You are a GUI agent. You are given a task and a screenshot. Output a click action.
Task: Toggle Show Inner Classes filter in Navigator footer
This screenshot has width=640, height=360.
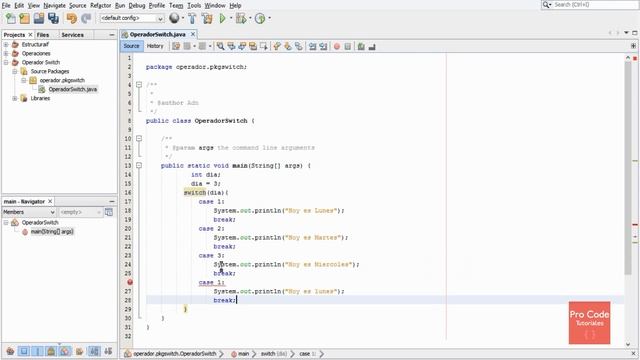coord(65,351)
